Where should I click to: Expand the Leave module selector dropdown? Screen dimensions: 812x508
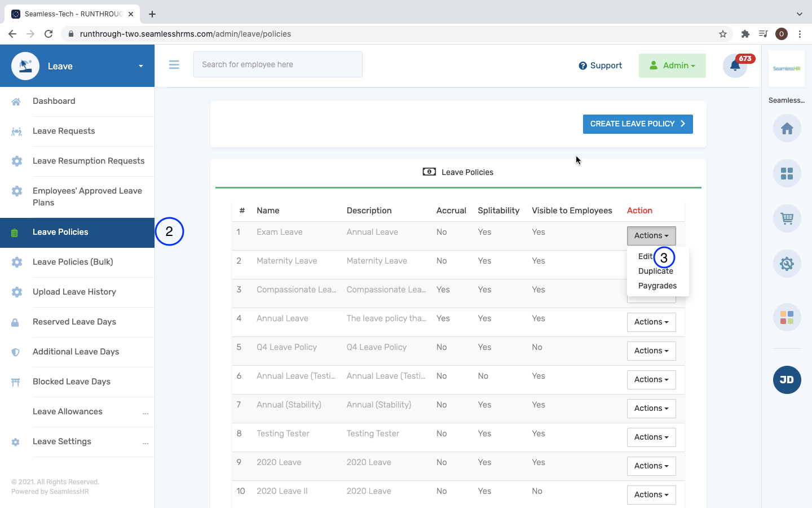[140, 66]
